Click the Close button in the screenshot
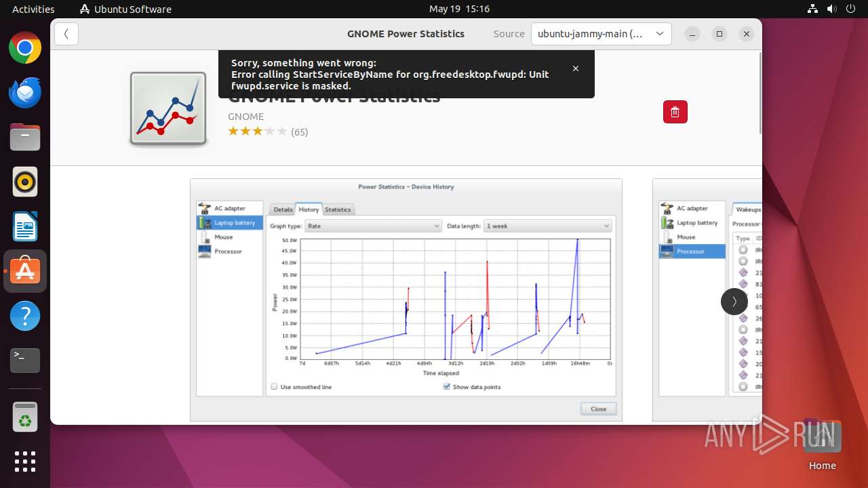Image resolution: width=868 pixels, height=488 pixels. point(598,409)
